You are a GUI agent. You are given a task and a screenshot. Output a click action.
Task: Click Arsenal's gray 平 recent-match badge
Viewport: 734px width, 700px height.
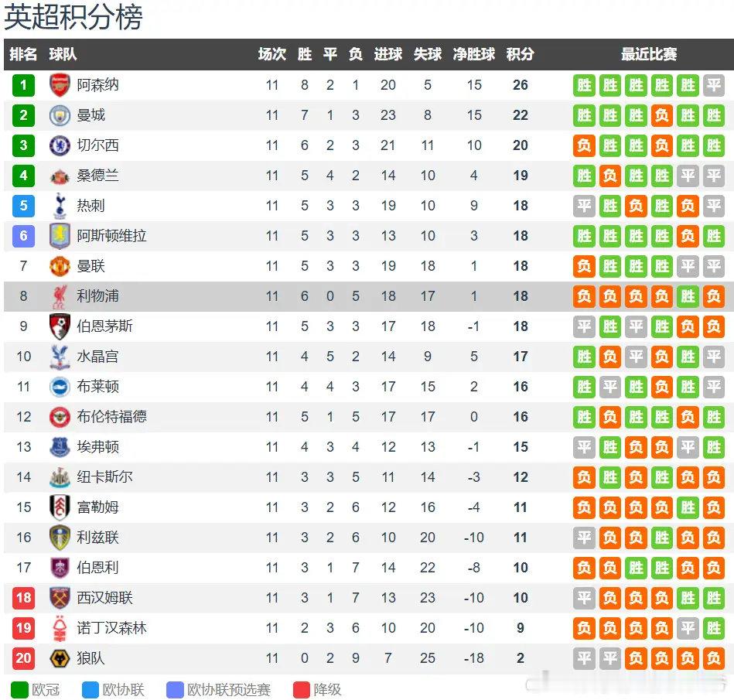714,85
